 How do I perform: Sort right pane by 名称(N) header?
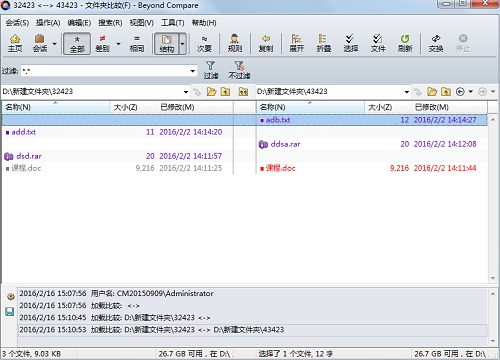click(311, 107)
